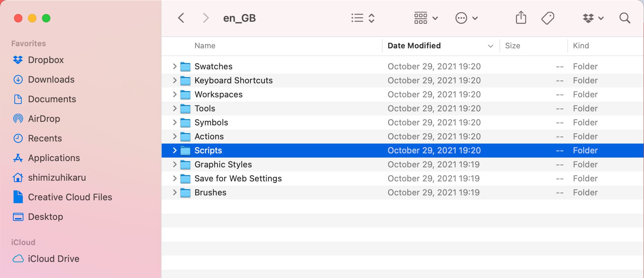
Task: Expand the Tools folder
Action: (175, 108)
